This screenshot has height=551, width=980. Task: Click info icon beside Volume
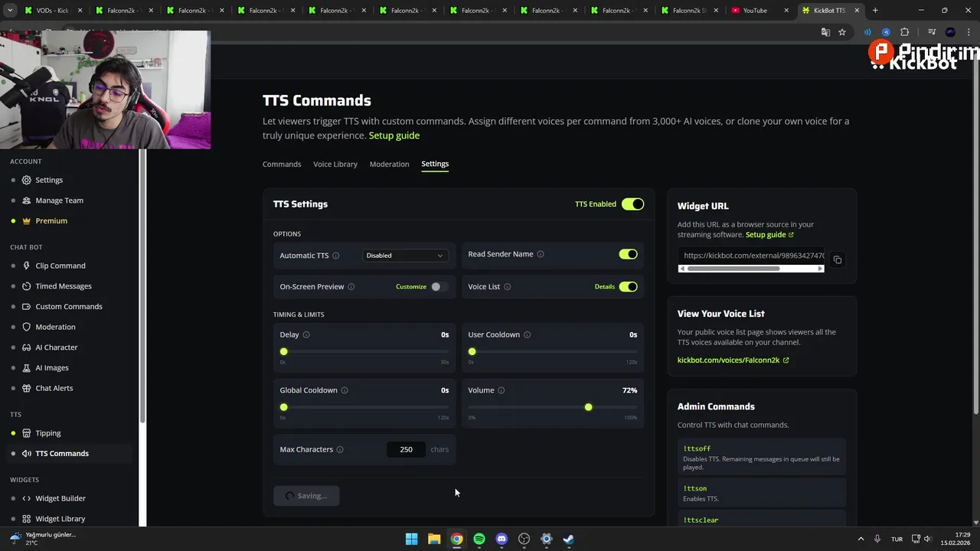coord(501,390)
